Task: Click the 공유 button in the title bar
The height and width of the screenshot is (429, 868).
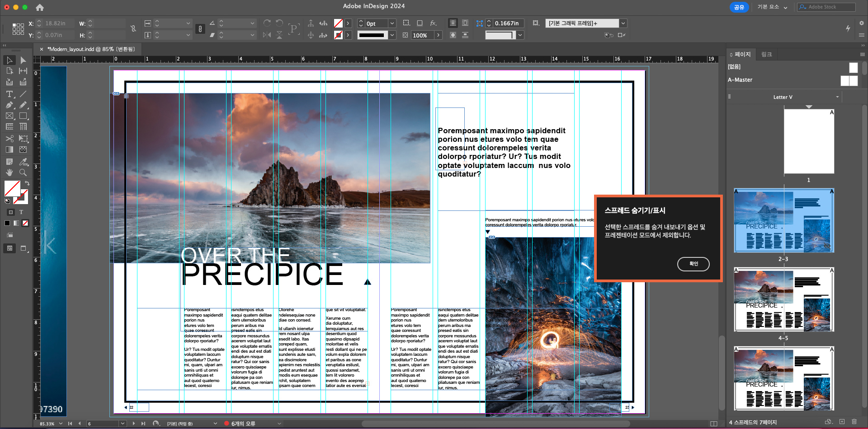Action: tap(739, 7)
